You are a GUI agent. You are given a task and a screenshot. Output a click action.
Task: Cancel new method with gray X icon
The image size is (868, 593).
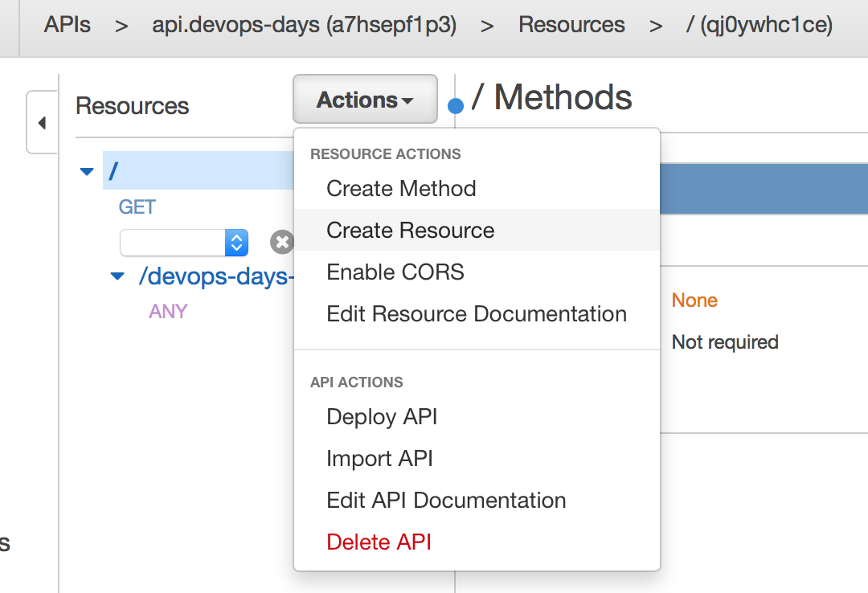(x=281, y=242)
